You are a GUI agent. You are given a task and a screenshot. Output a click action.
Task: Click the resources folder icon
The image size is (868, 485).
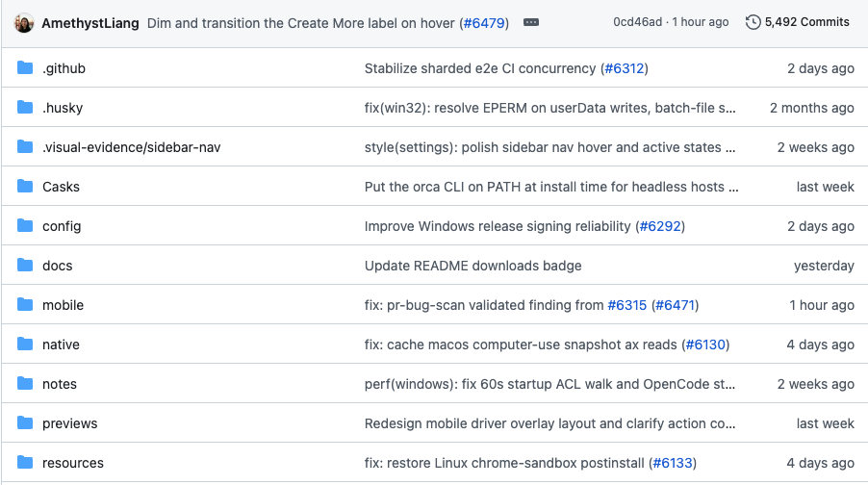(x=25, y=462)
